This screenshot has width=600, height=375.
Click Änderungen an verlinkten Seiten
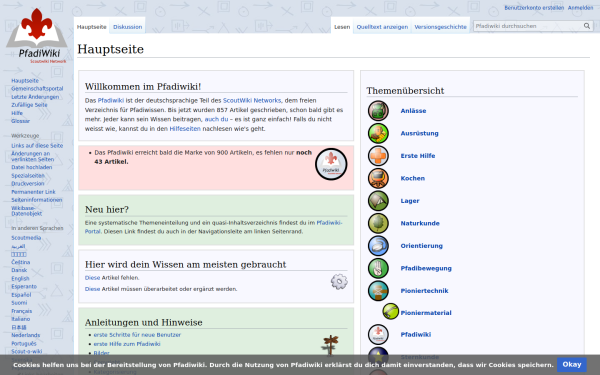point(33,157)
